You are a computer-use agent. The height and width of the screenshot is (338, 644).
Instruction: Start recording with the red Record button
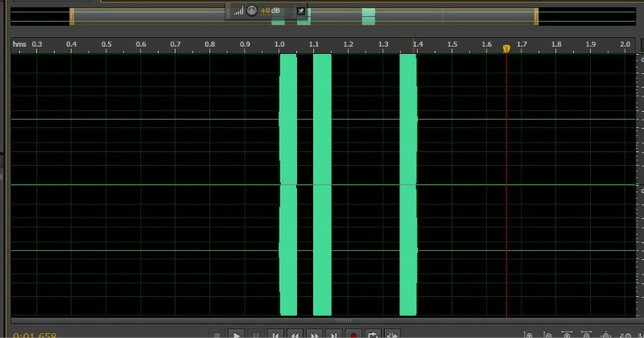pyautogui.click(x=353, y=334)
